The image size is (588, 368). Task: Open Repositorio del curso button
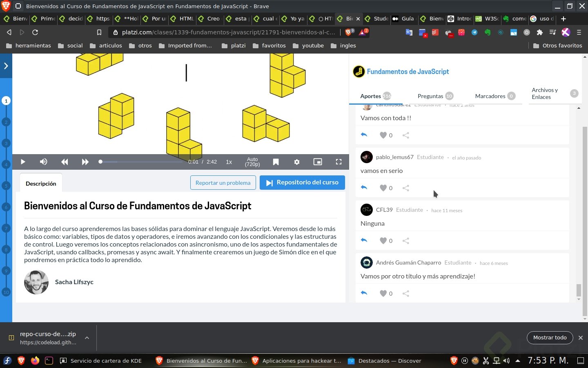(x=302, y=182)
